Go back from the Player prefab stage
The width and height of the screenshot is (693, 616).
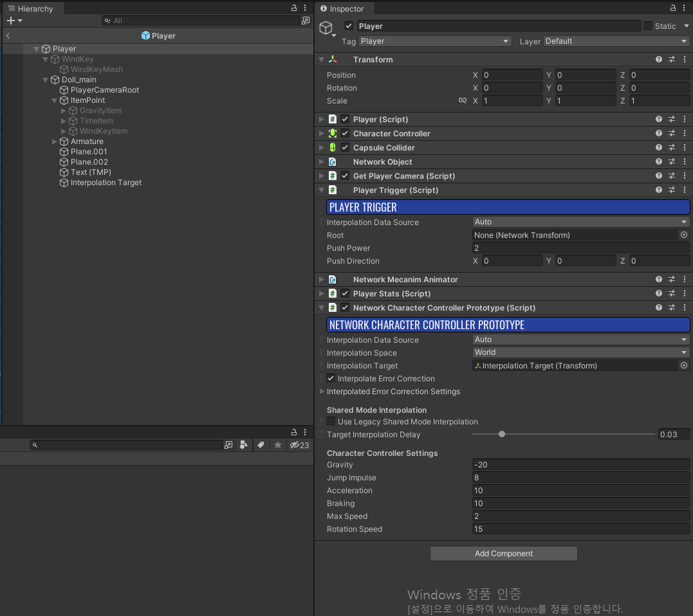(x=8, y=36)
